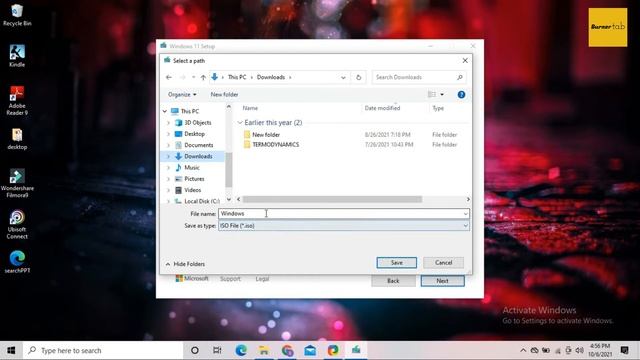This screenshot has height=360, width=640.
Task: Close the Select a path dialog
Action: [x=465, y=60]
